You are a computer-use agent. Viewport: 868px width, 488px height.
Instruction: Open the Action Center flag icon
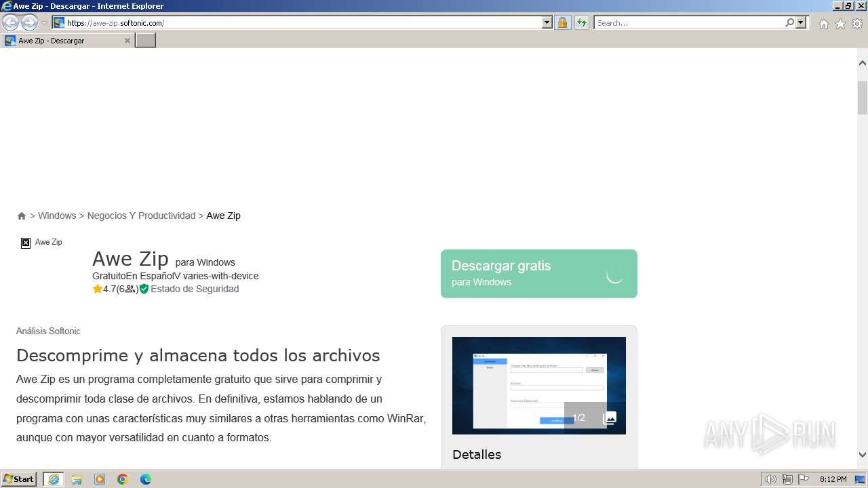point(804,479)
